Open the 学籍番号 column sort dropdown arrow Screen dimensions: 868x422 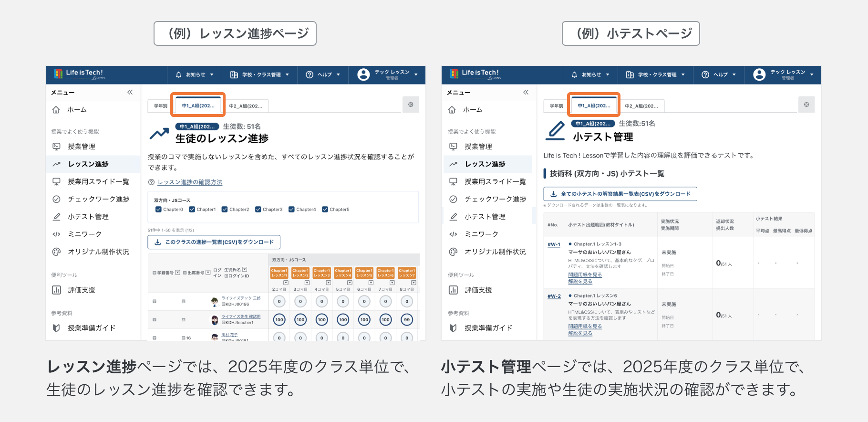pos(177,273)
